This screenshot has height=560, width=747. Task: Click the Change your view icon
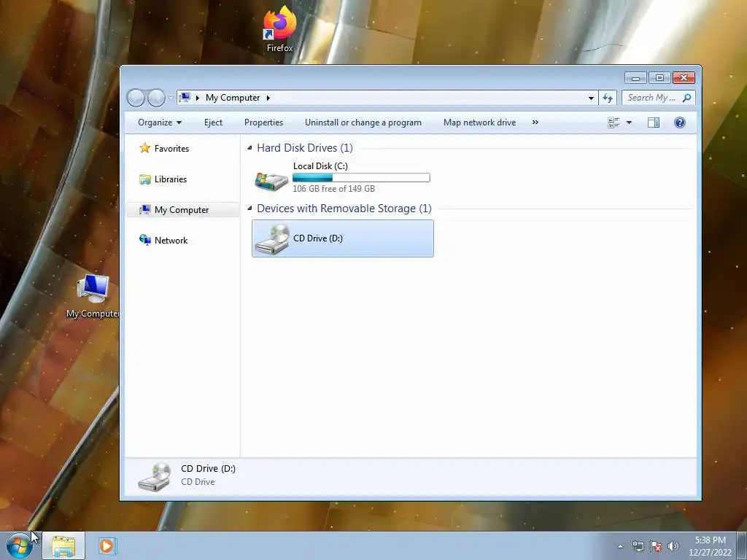tap(614, 122)
